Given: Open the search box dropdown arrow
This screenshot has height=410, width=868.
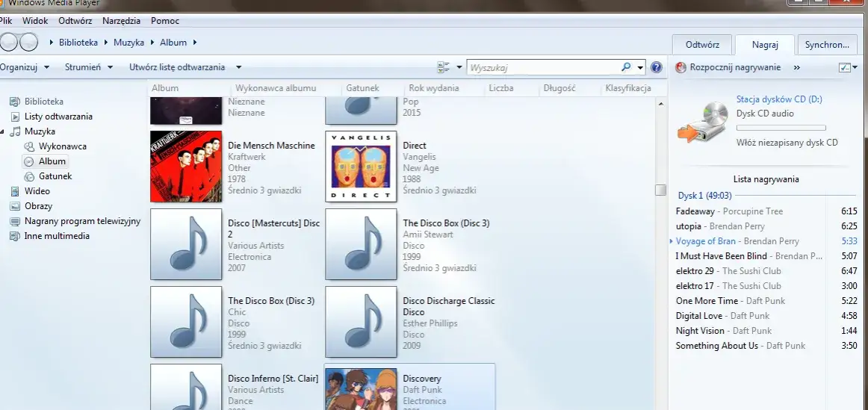Looking at the screenshot, I should [x=640, y=67].
